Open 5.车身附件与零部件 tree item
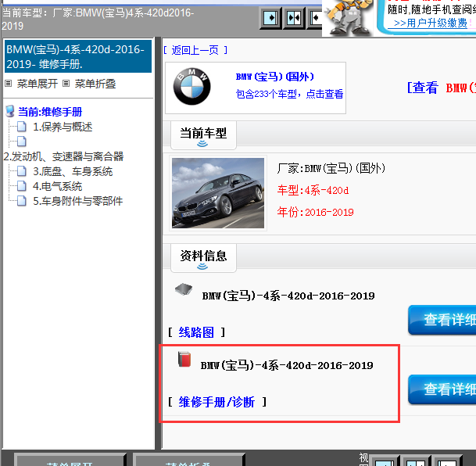The height and width of the screenshot is (466, 476). [x=78, y=201]
